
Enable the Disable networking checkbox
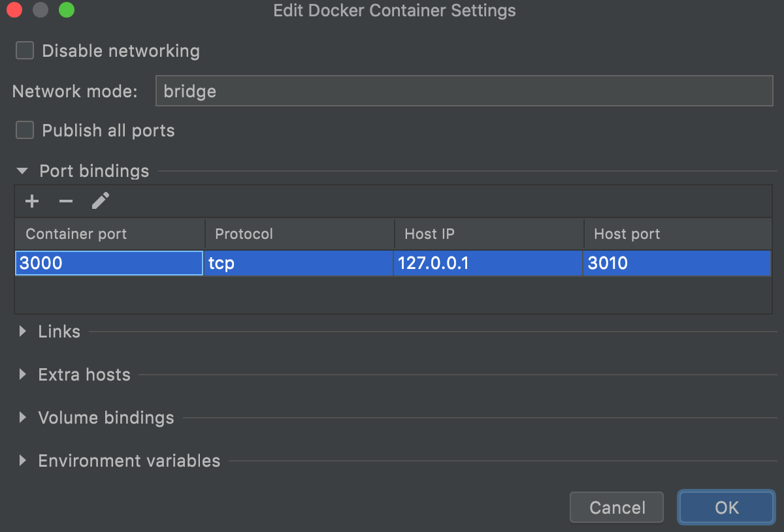click(x=24, y=50)
